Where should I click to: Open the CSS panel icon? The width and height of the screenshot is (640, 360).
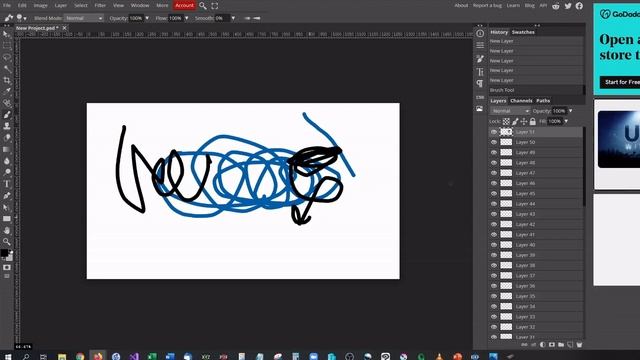(480, 97)
